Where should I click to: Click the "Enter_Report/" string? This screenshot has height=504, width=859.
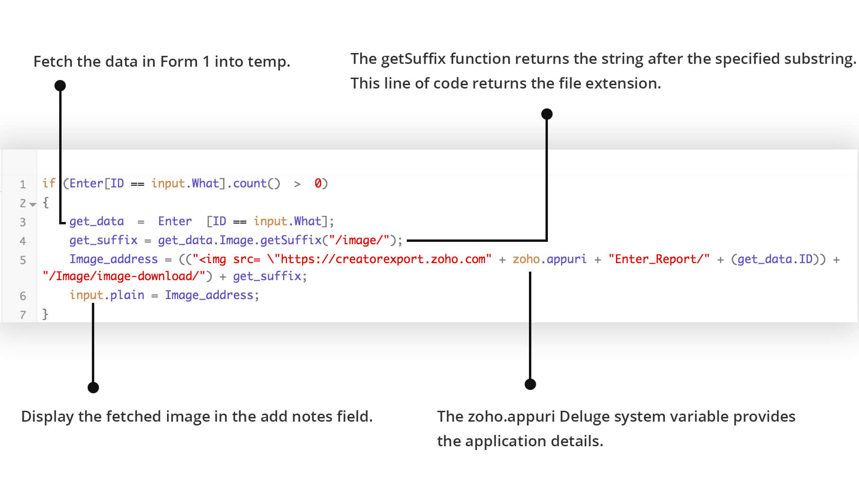(659, 259)
